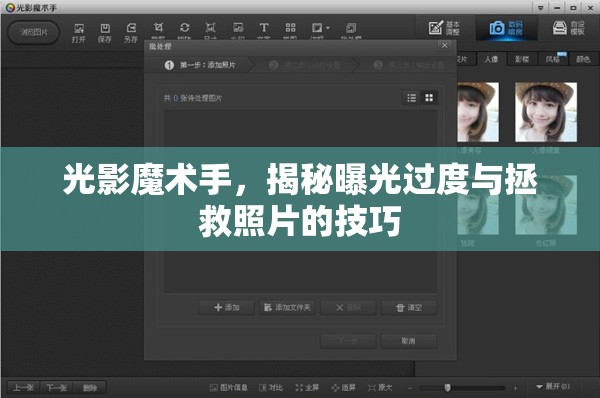Viewport: 600px width, 398px height.
Task: Select the 影楼 studio effects tab
Action: pos(522,59)
